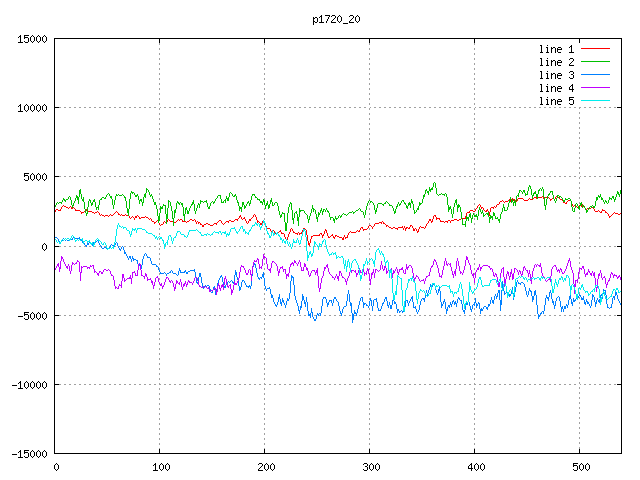
Task: Click the -15000 y-axis tick label
Action: pos(29,454)
